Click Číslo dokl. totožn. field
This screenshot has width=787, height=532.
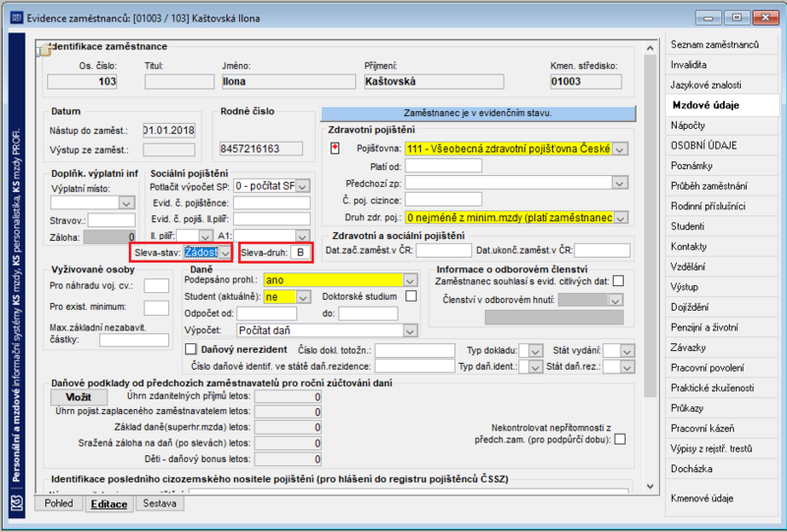point(415,350)
